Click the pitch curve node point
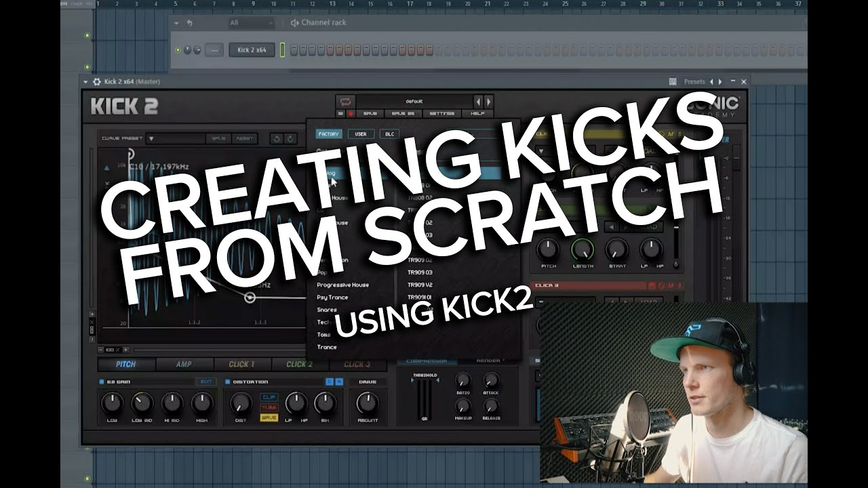 (x=250, y=297)
